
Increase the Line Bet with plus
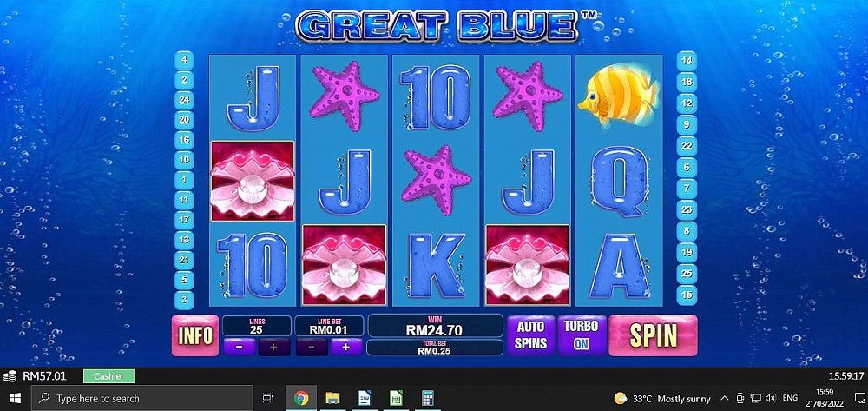pyautogui.click(x=346, y=348)
